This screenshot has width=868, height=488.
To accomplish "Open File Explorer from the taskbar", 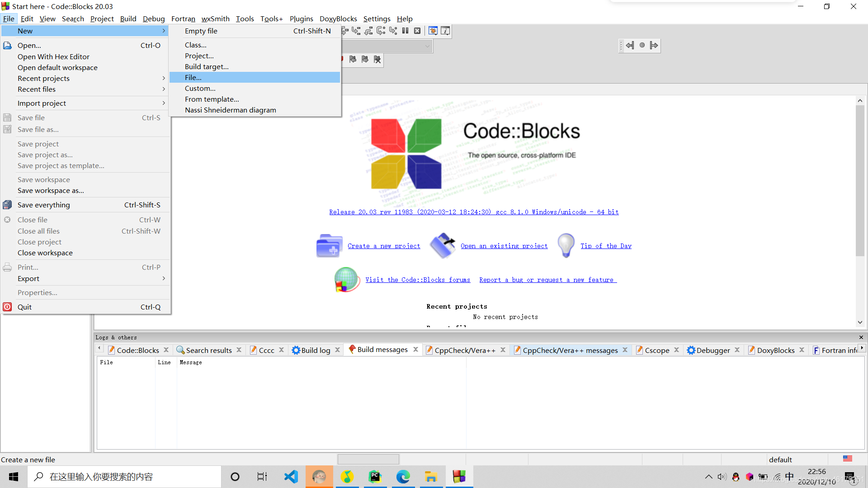I will pos(431,477).
